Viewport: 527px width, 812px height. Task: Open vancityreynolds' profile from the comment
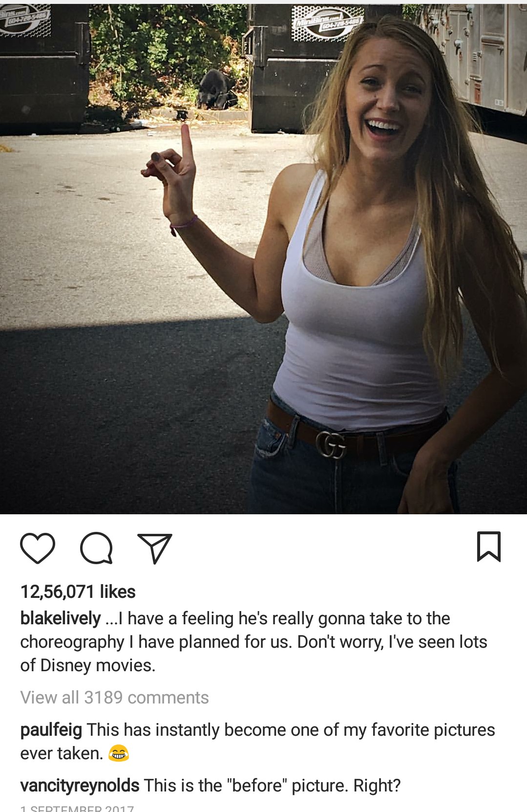[x=80, y=786]
